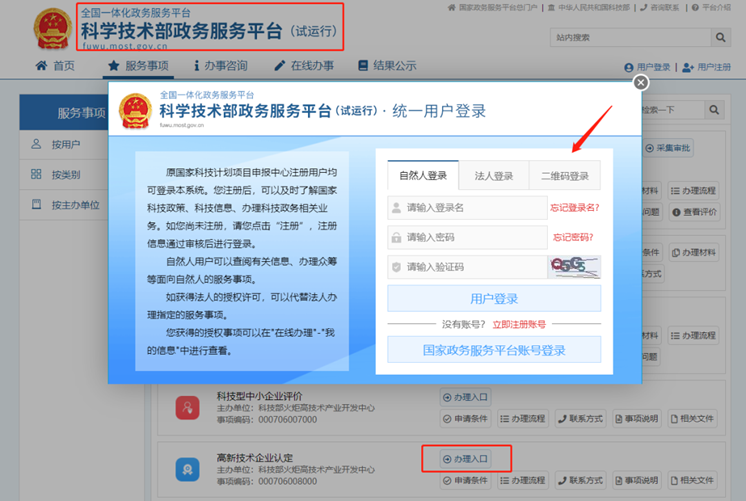Screen dimensions: 746x501
Task: Click the red 科技型中小企业评价 service icon
Action: pyautogui.click(x=187, y=406)
